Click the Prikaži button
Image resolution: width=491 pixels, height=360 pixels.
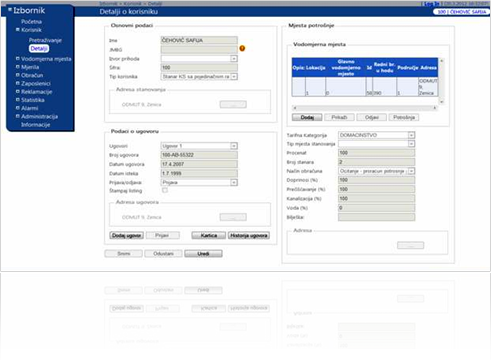click(x=339, y=117)
